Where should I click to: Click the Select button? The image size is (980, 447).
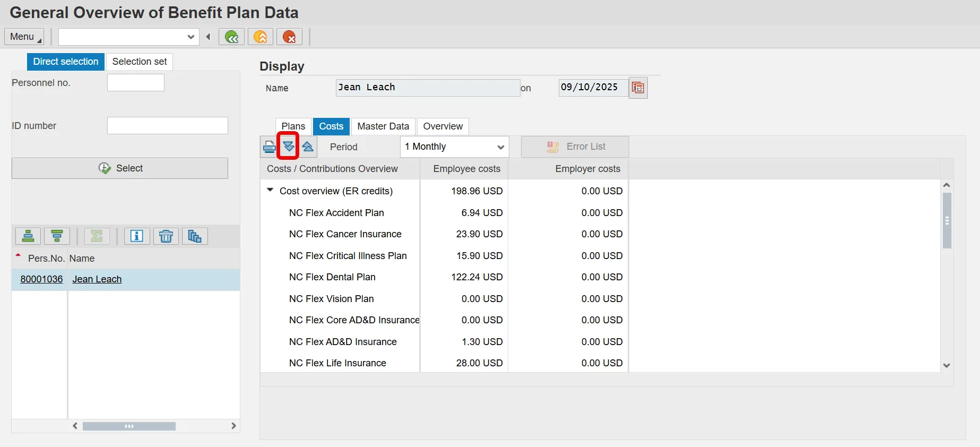[120, 168]
